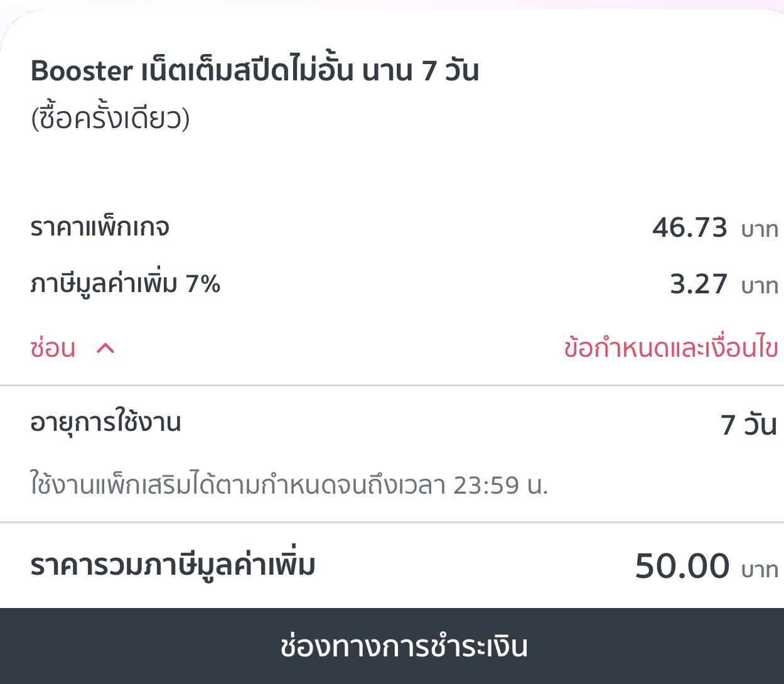The height and width of the screenshot is (684, 784).
Task: Click the ภาษีมูลค่าเพิ่ม 7% label
Action: 125,284
